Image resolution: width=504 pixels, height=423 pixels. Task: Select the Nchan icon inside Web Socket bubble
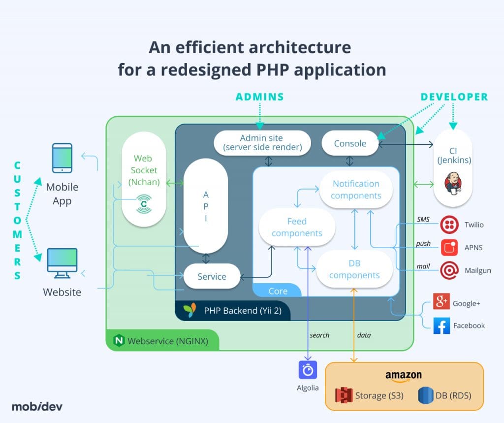(143, 203)
